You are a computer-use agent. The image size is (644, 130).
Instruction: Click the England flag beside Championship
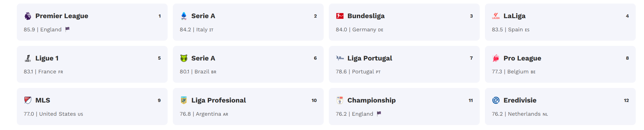(x=379, y=114)
